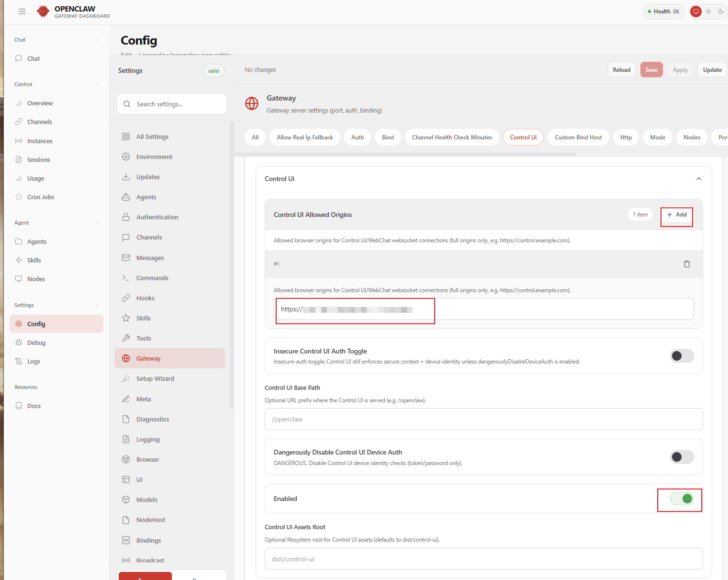
Task: Click the red system theme monitor icon
Action: [x=695, y=11]
